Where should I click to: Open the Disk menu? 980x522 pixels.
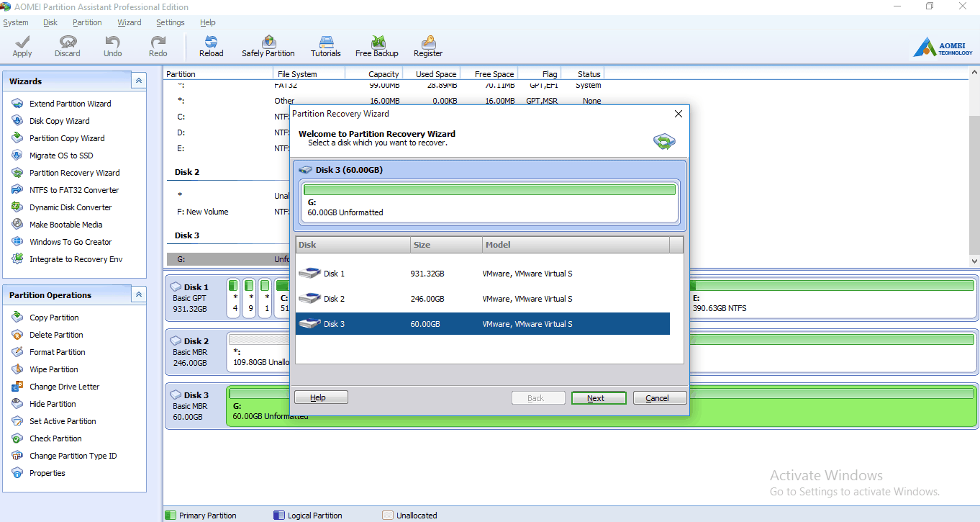point(50,22)
